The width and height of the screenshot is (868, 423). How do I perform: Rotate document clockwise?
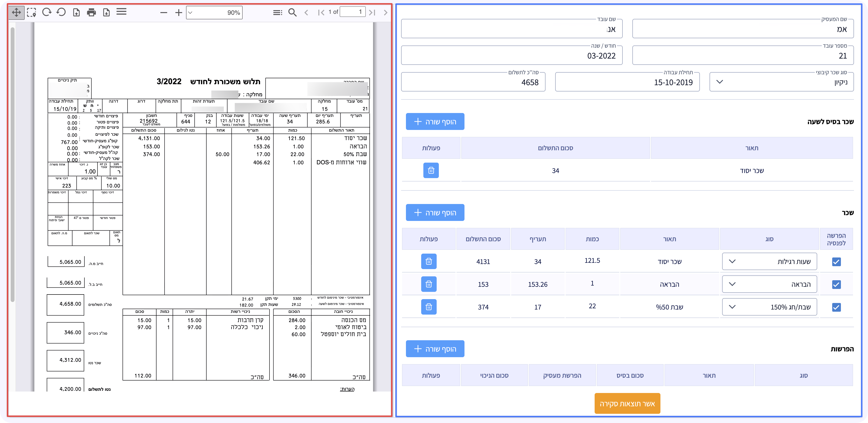pos(46,13)
